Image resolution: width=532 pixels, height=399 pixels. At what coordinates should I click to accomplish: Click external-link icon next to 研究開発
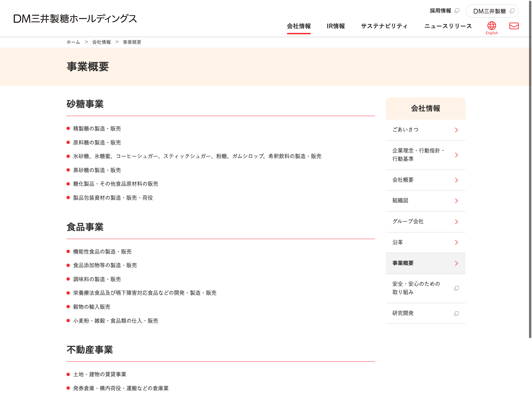point(457,314)
